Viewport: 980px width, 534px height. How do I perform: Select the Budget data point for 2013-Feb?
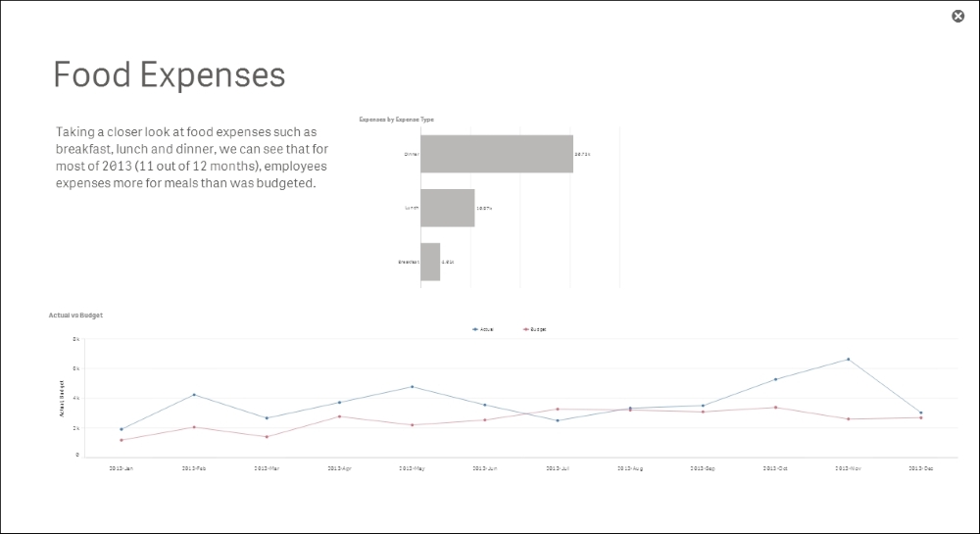pos(194,427)
